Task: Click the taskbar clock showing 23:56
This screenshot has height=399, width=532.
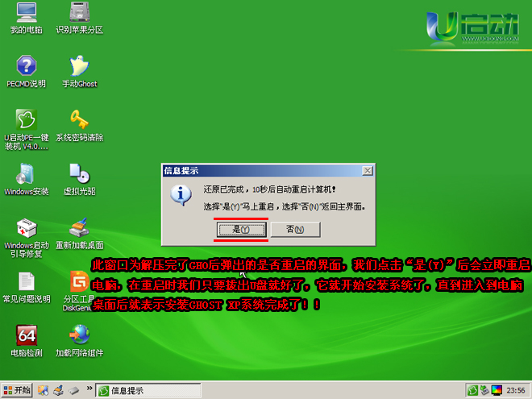Action: tap(514, 391)
